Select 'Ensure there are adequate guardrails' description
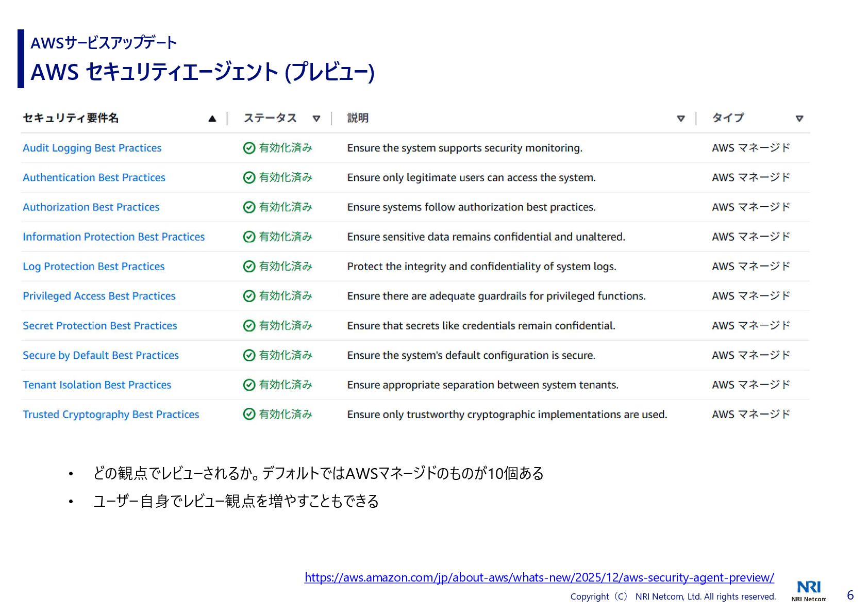The width and height of the screenshot is (868, 614). [x=496, y=296]
